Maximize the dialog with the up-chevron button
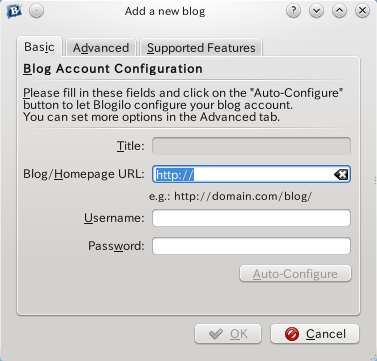Viewport: 377px width, 361px height. [x=339, y=11]
